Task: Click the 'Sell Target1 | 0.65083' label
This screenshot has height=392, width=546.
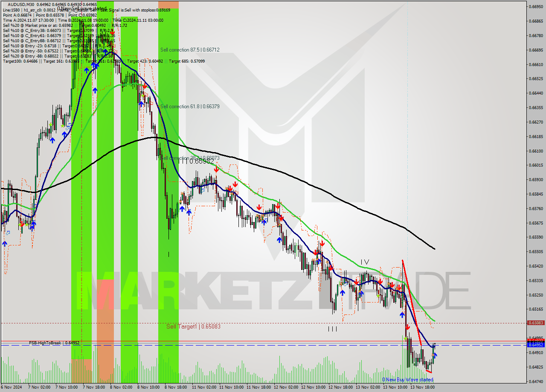Action: [x=193, y=326]
